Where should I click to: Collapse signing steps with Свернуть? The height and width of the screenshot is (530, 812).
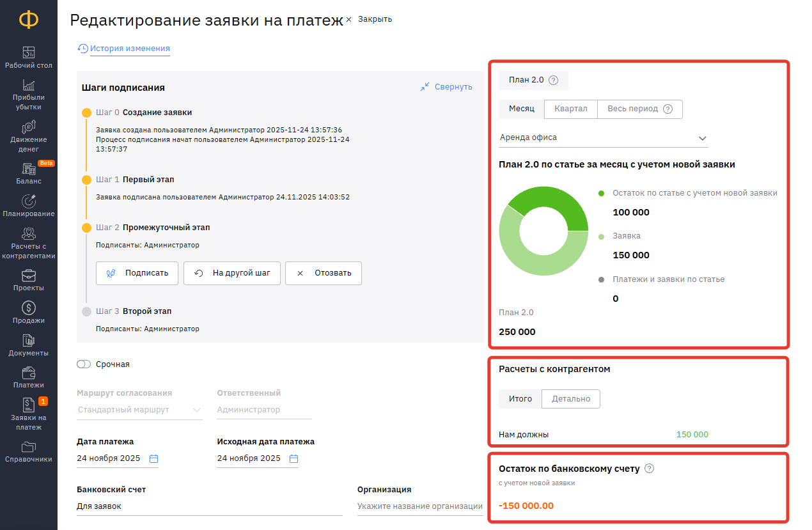pos(446,87)
